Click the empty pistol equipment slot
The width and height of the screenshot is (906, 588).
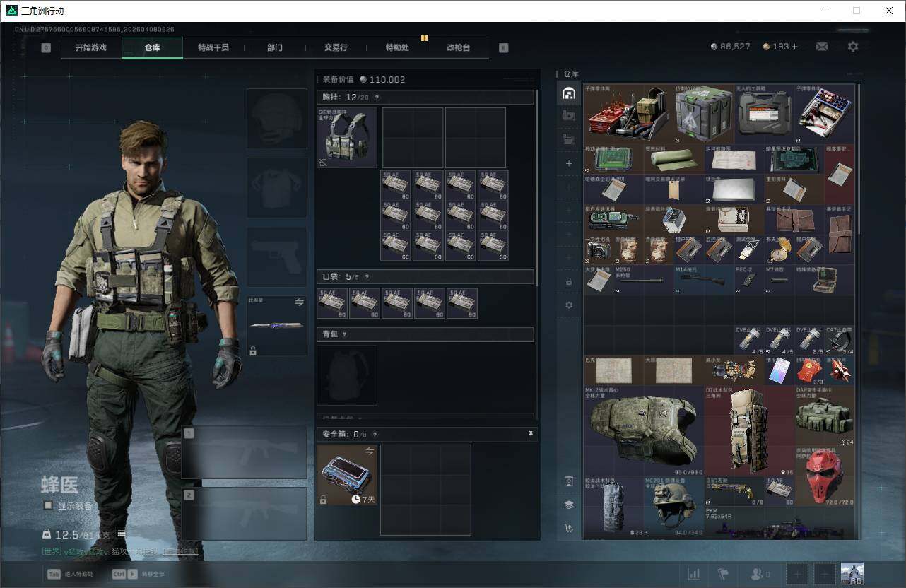276,257
